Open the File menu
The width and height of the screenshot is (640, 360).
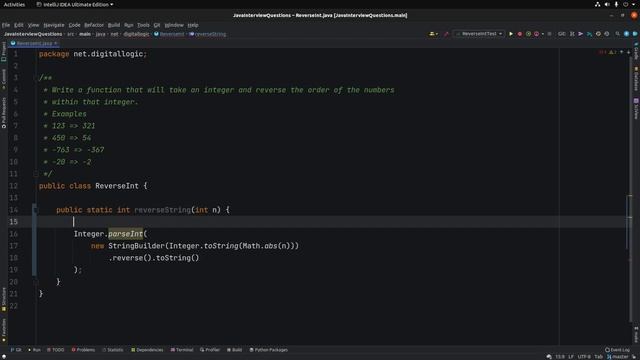[x=6, y=25]
